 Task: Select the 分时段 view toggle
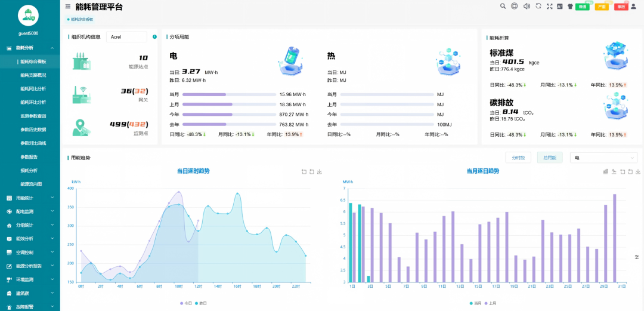[518, 158]
